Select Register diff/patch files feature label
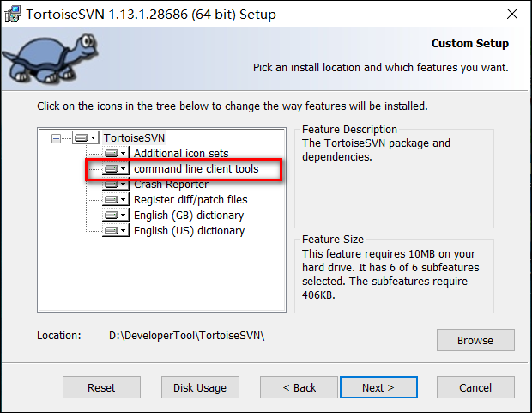Viewport: 532px width, 413px height. coord(190,200)
